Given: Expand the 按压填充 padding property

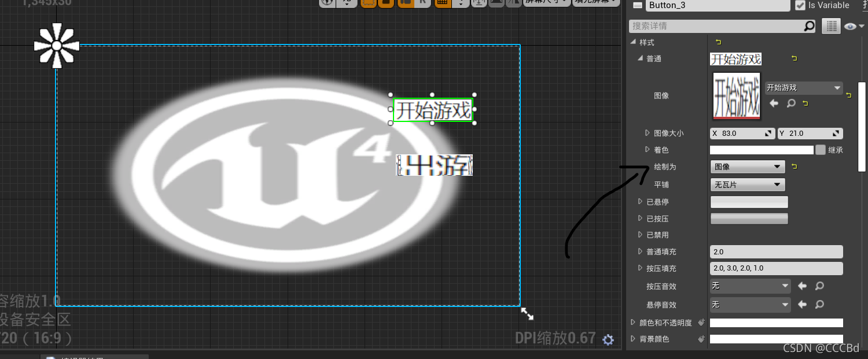Looking at the screenshot, I should click(x=640, y=268).
